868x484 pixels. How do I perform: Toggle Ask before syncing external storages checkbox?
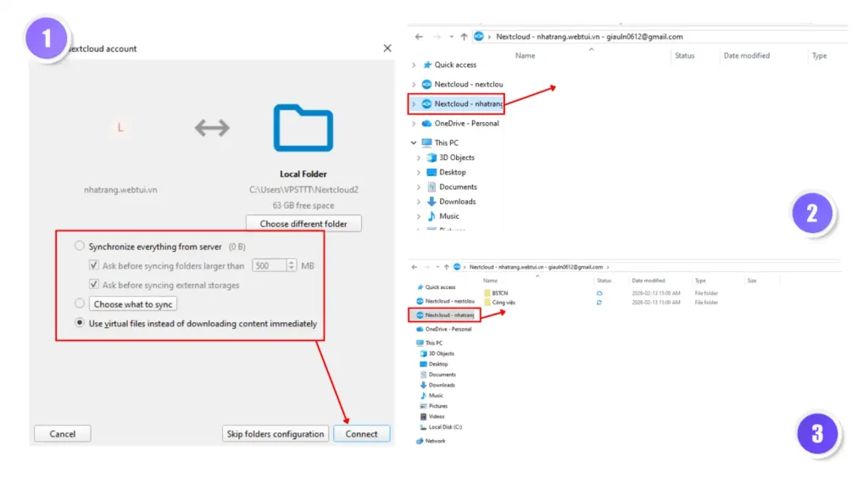(x=95, y=285)
